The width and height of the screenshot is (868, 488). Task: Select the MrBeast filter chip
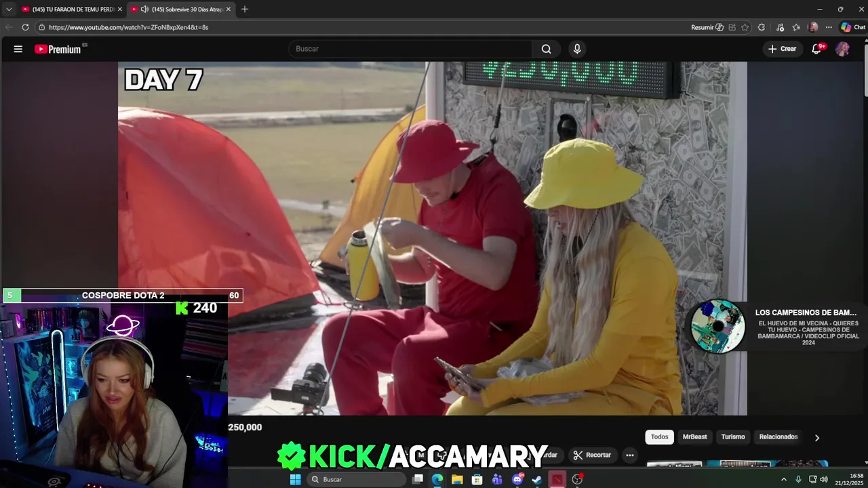[x=694, y=437]
